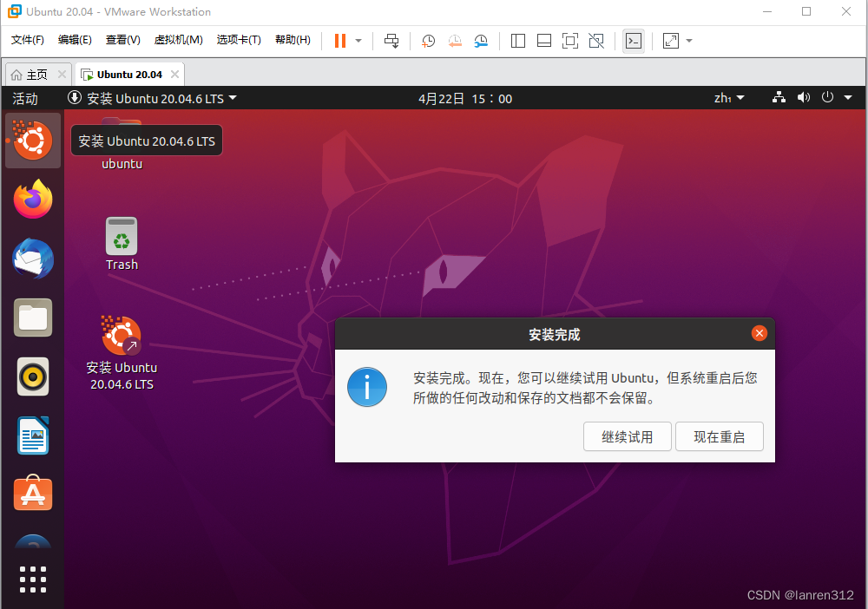Open the 选项卡(T) menu
The image size is (868, 609).
239,40
